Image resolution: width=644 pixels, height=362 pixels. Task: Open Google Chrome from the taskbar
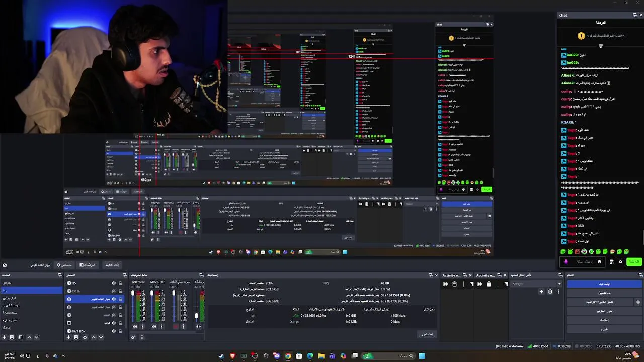click(x=288, y=356)
